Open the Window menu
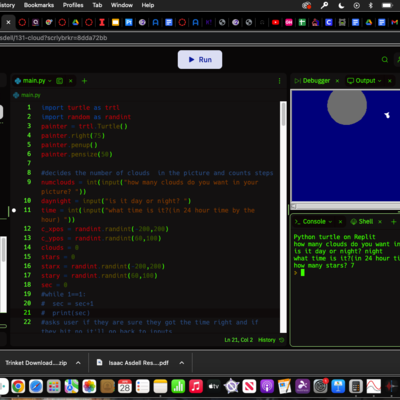Screen dimensions: 400x400 (x=122, y=5)
